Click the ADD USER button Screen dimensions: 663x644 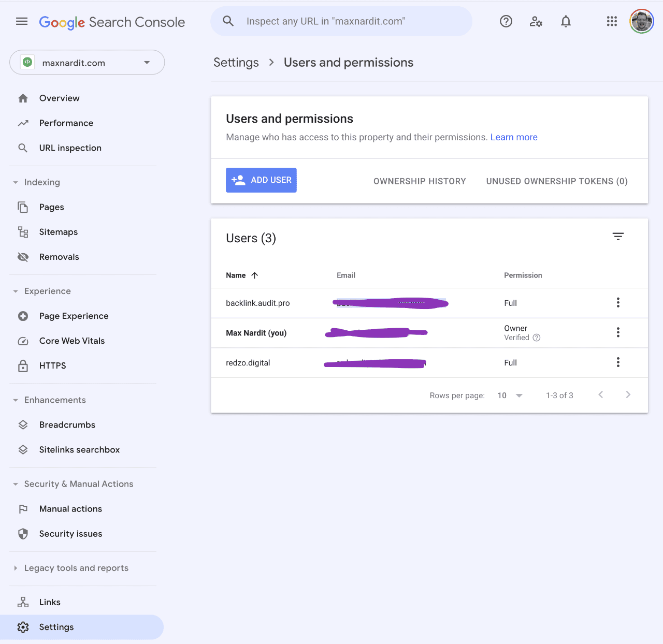tap(261, 180)
